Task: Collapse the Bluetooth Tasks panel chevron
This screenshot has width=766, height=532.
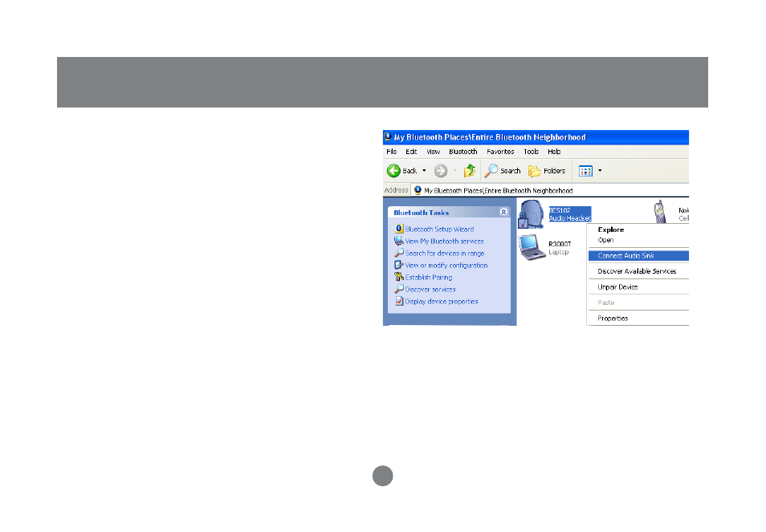Action: [x=503, y=213]
